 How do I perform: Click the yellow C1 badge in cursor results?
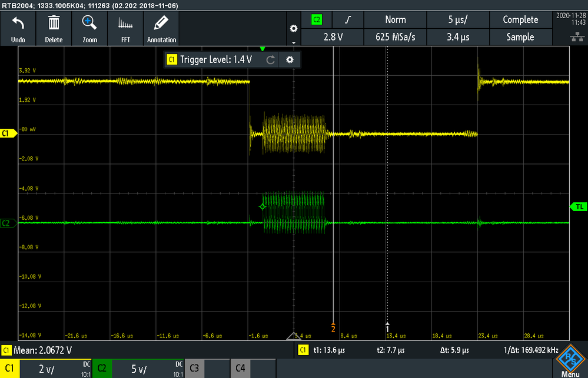coord(303,350)
